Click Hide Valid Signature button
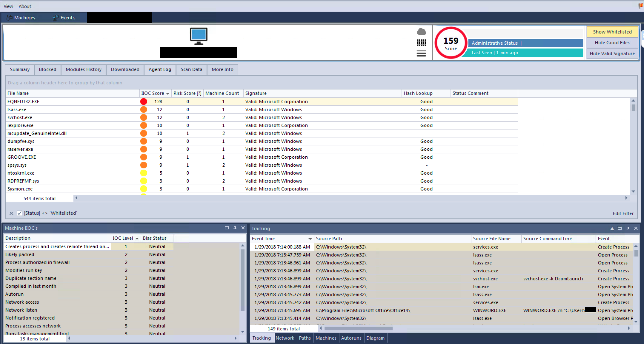The width and height of the screenshot is (644, 344). coord(612,54)
